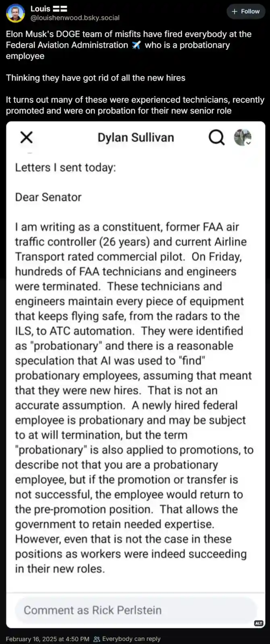The width and height of the screenshot is (270, 644).
Task: Open the embedded letter screenshot image
Action: [x=136, y=375]
